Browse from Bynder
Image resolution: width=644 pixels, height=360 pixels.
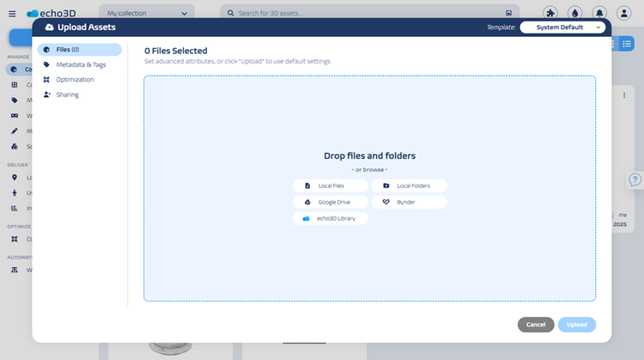[409, 202]
